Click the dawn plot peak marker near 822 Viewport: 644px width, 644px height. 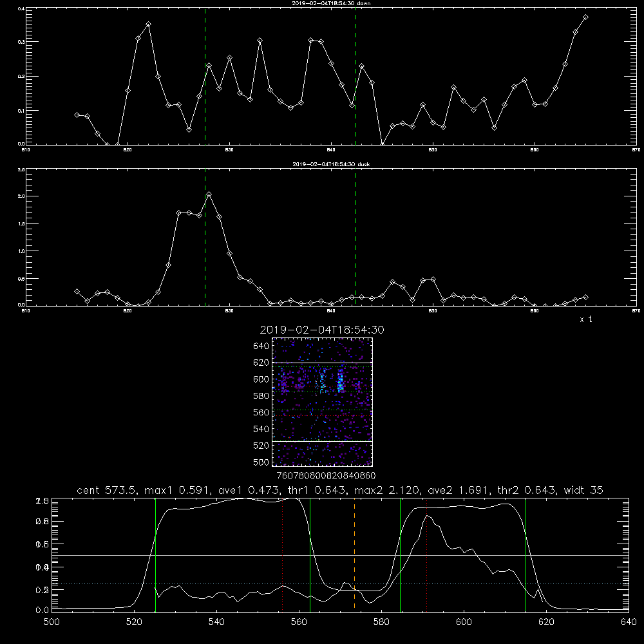click(x=148, y=24)
